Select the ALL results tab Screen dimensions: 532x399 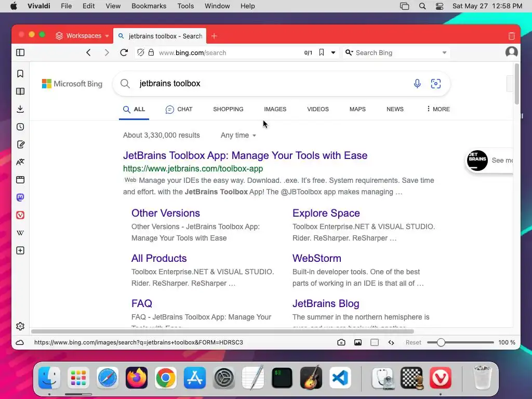134,109
